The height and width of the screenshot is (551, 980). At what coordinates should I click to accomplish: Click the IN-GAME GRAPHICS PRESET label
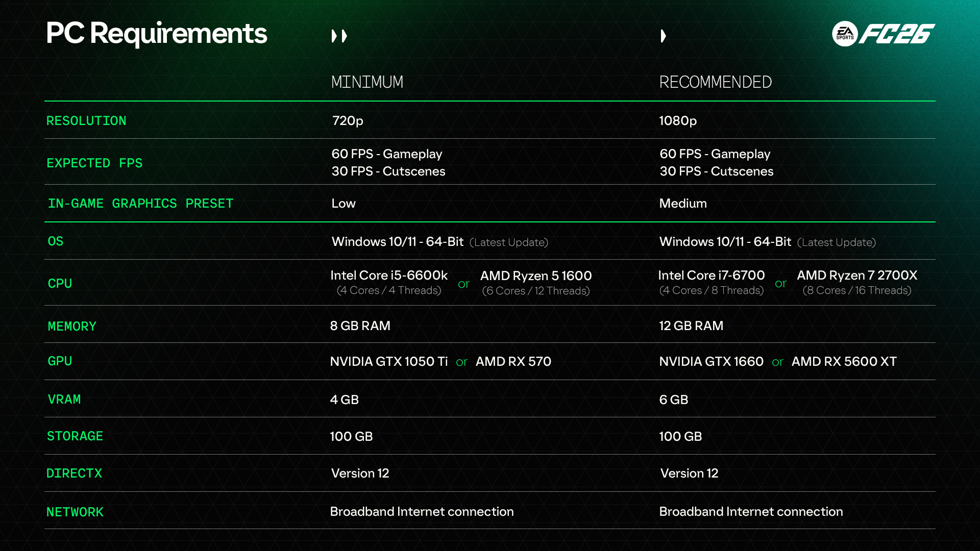coord(140,204)
